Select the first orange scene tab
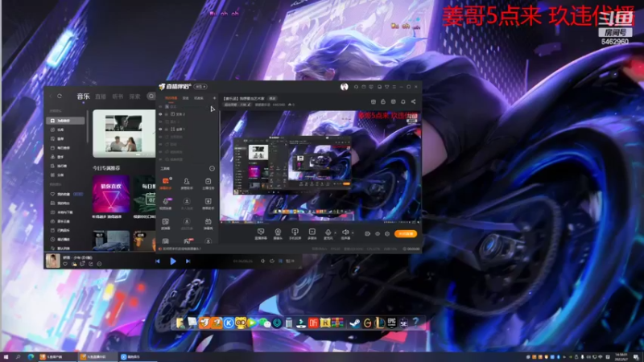Screen dimensions: 644x362 pyautogui.click(x=171, y=98)
